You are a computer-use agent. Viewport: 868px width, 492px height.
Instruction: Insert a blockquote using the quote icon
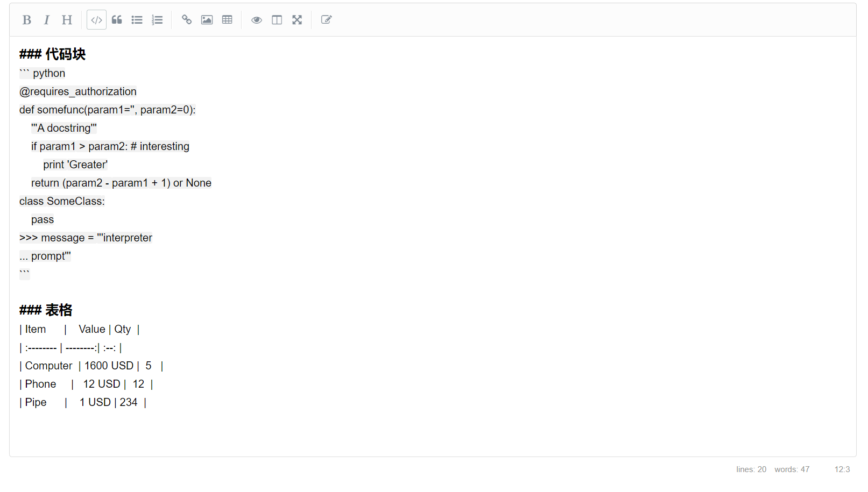(x=117, y=20)
